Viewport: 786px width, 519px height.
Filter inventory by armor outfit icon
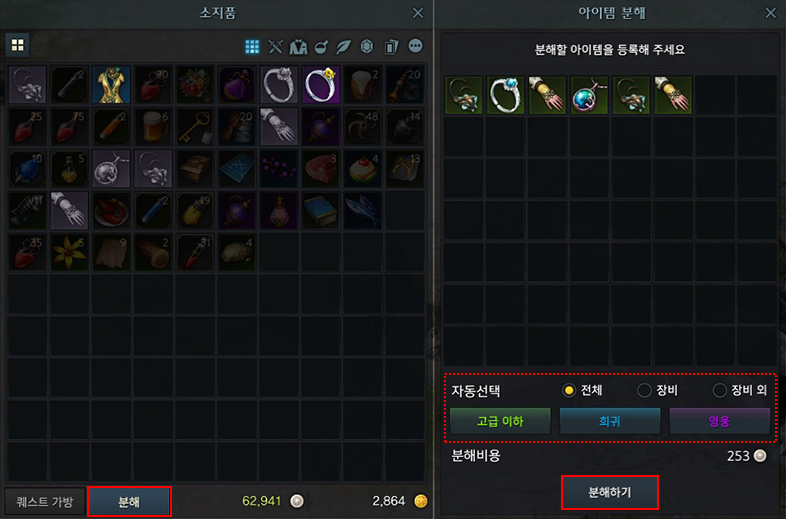[x=298, y=47]
